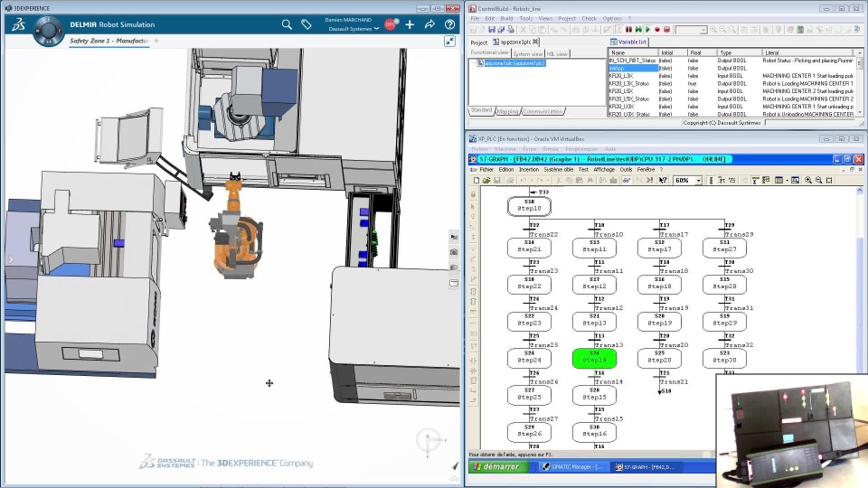This screenshot has width=868, height=488.
Task: Open File menu in ControlBuild
Action: (x=475, y=18)
